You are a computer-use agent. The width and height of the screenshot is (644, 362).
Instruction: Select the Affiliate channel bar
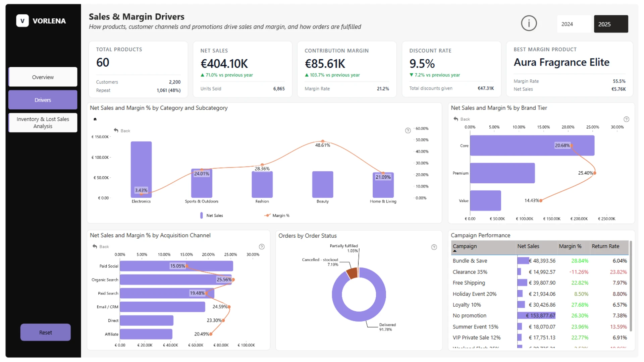tap(146, 334)
